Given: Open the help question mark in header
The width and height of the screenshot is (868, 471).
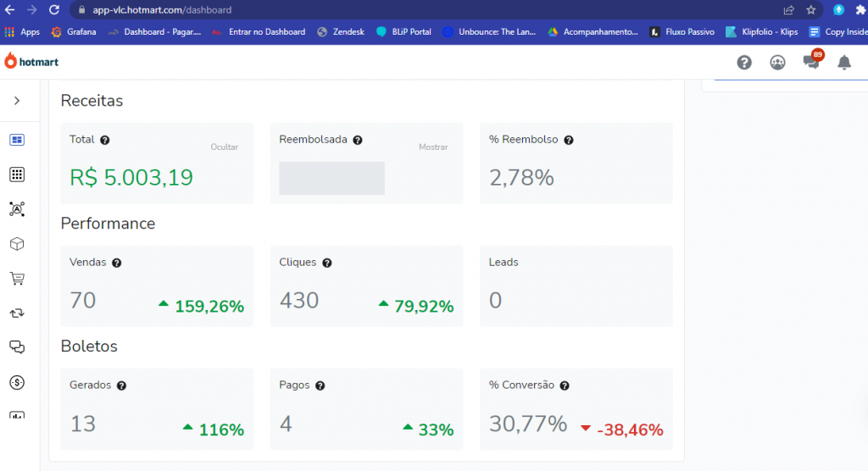Looking at the screenshot, I should (x=744, y=63).
